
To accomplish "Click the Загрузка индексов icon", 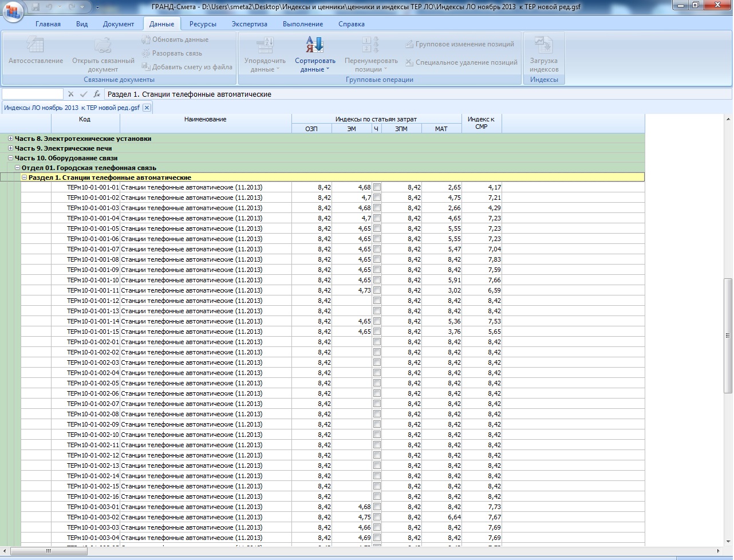I will (543, 45).
